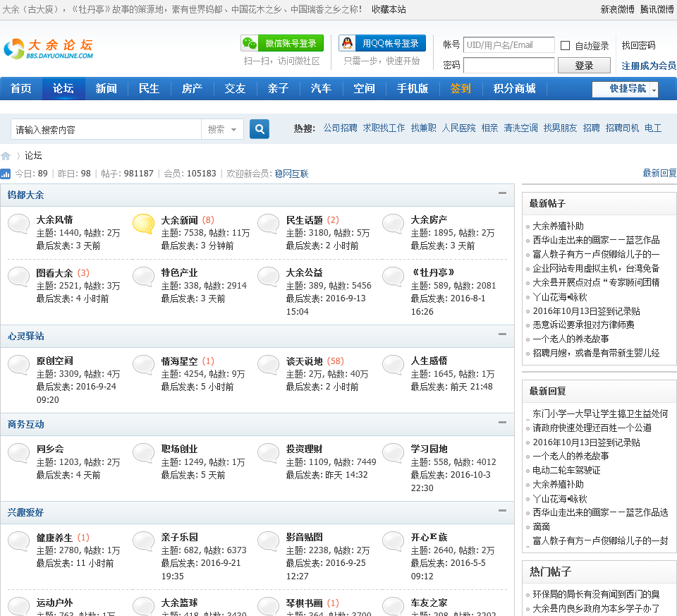Click the 注册成为会员 link

[x=648, y=66]
